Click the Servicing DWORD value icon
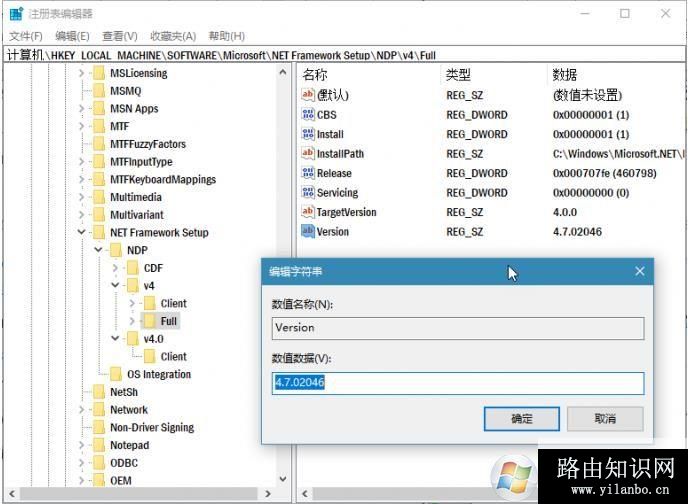Image resolution: width=688 pixels, height=504 pixels. [x=308, y=193]
